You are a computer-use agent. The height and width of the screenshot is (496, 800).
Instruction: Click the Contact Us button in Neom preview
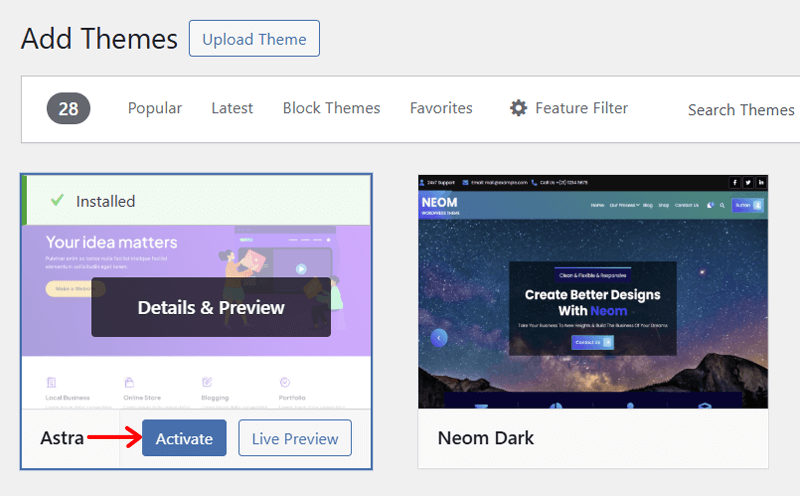592,342
